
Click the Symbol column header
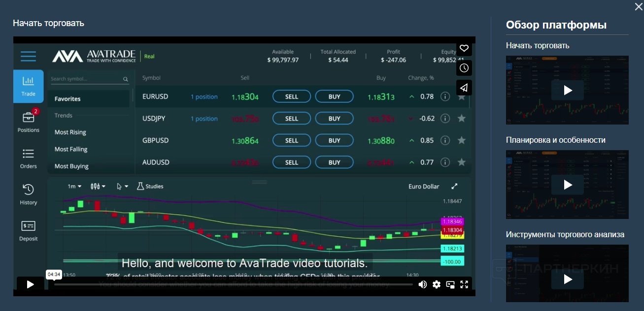[x=151, y=78]
